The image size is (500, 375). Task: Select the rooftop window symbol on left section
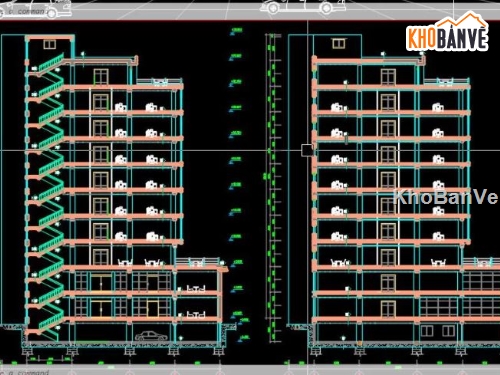[x=49, y=45]
